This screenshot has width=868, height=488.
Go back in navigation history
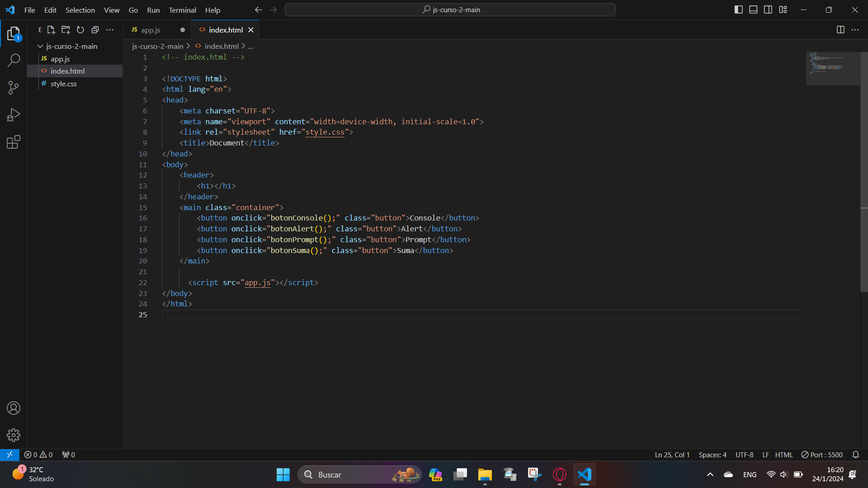pyautogui.click(x=258, y=10)
